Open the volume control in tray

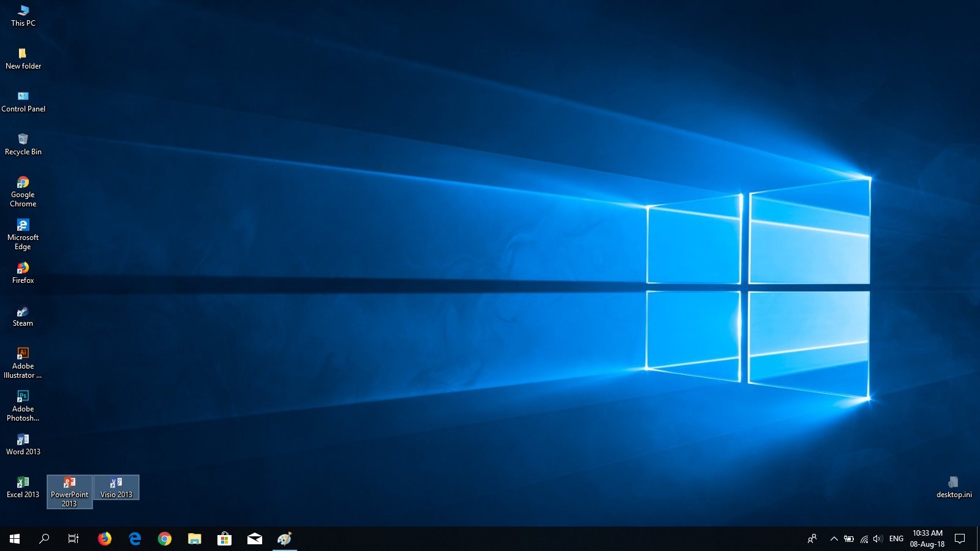point(878,539)
